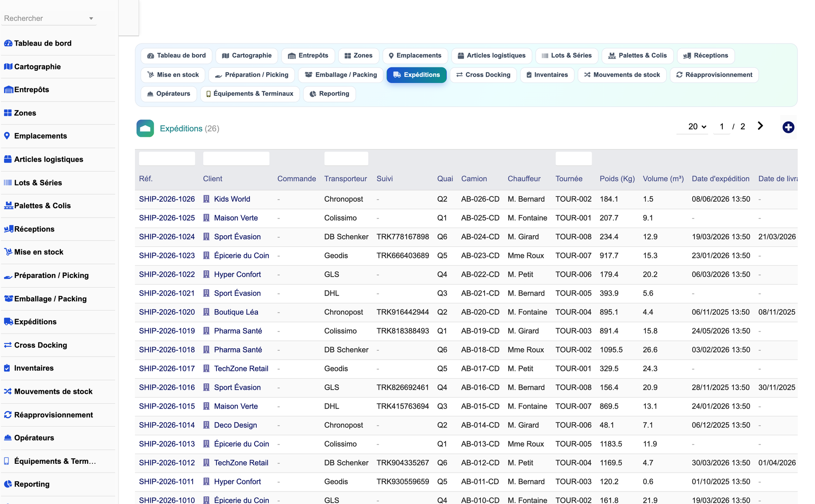Open the Deco Design client link

pyautogui.click(x=235, y=425)
